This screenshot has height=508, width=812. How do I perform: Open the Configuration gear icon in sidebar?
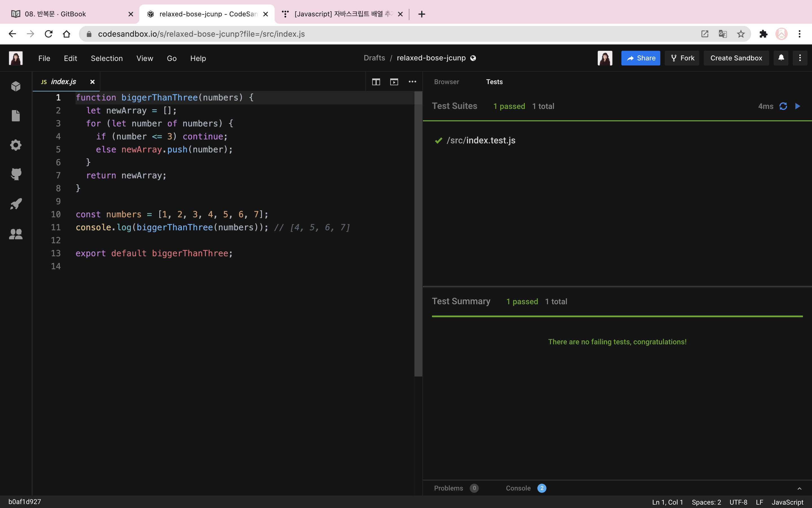(16, 145)
